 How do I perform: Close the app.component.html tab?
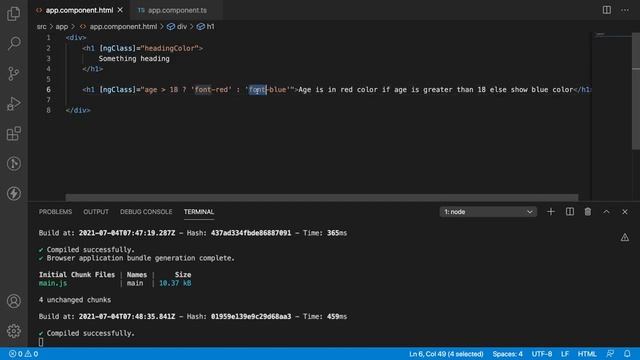pyautogui.click(x=120, y=10)
